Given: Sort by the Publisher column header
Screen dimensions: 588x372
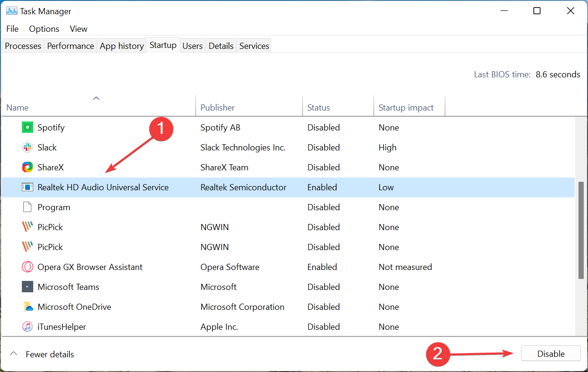Looking at the screenshot, I should coord(249,105).
